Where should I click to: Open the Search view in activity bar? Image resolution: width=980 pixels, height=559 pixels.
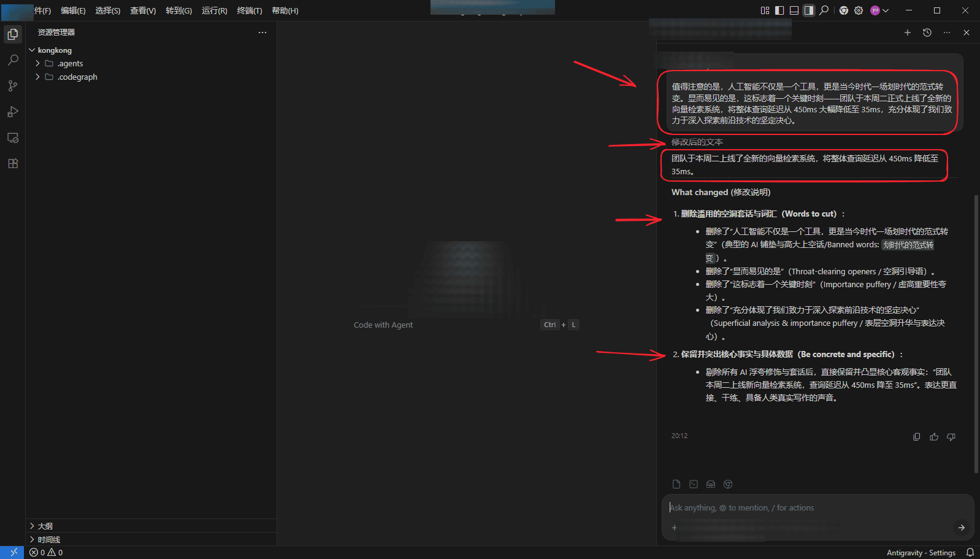click(x=13, y=60)
